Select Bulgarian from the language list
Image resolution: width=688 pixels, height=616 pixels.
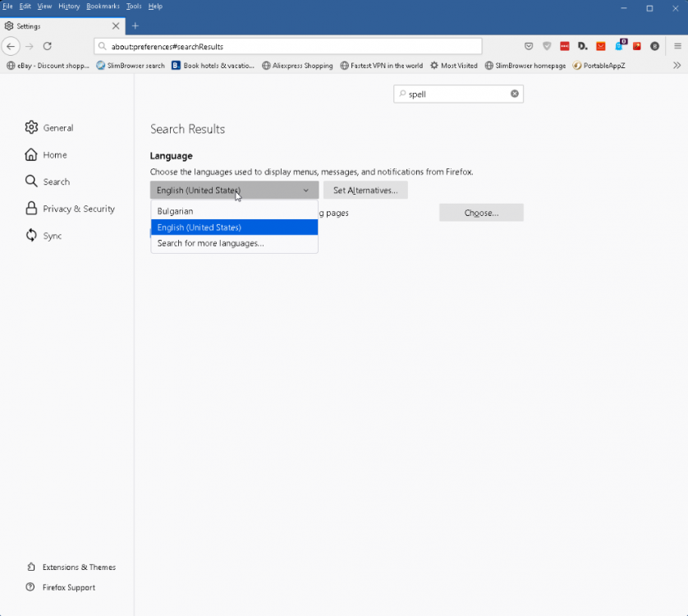pyautogui.click(x=234, y=211)
